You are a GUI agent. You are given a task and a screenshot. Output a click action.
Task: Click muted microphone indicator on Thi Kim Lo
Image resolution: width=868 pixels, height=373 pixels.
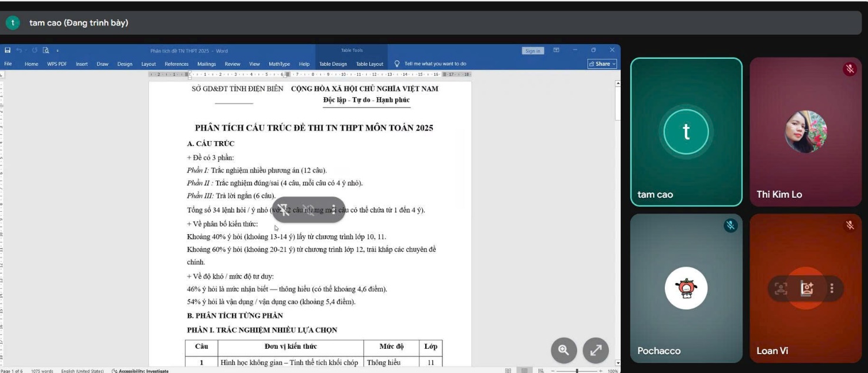pyautogui.click(x=849, y=69)
